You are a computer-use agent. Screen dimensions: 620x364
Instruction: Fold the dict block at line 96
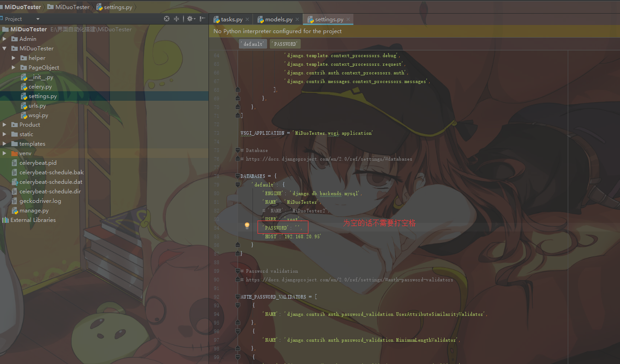[x=238, y=331]
